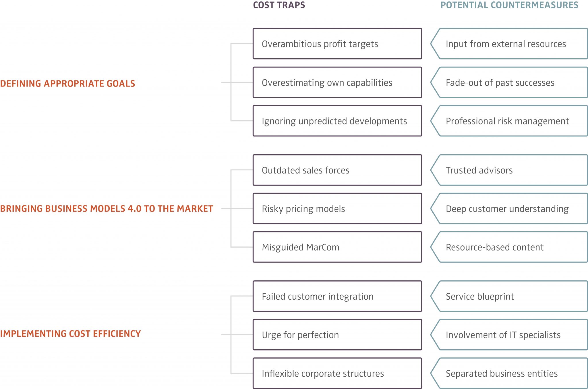
Task: Click the "Potential Countermeasures" column header
Action: pos(509,5)
